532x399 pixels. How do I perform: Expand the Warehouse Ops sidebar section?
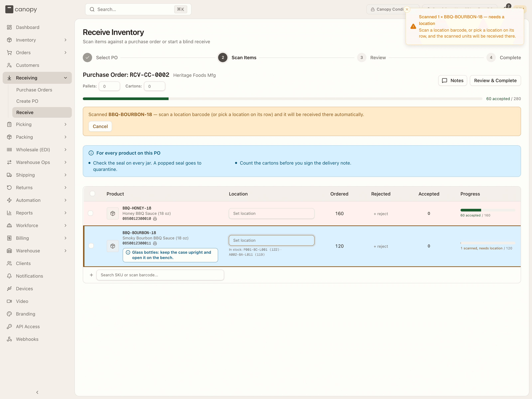coord(37,162)
